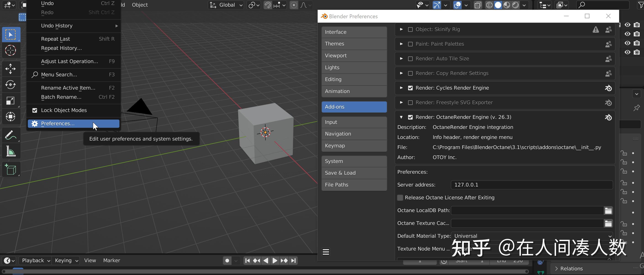Browse a folder for Octane LocalDB Path

click(x=608, y=211)
